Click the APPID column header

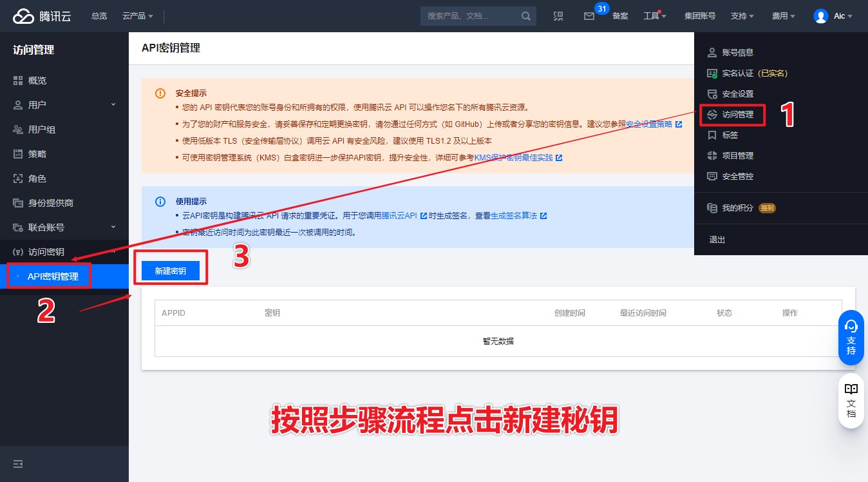[x=173, y=313]
